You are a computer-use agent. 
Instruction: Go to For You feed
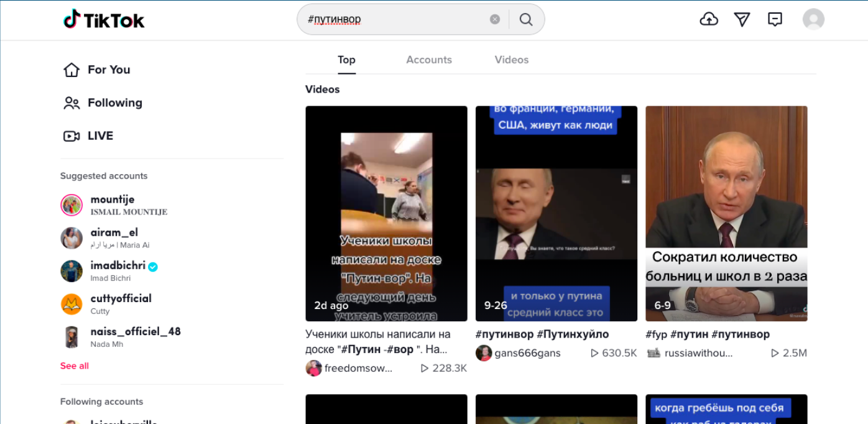point(96,70)
